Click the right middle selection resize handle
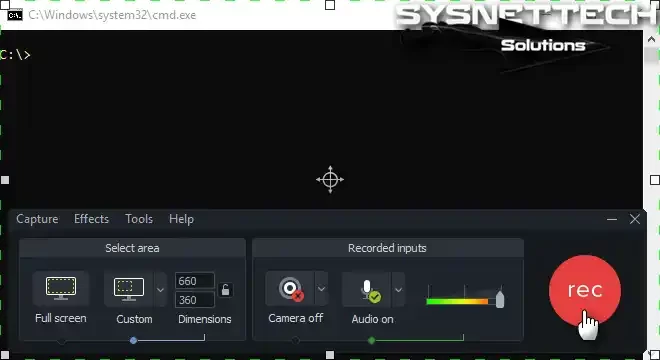Screen dimensions: 660x360 click(655, 180)
